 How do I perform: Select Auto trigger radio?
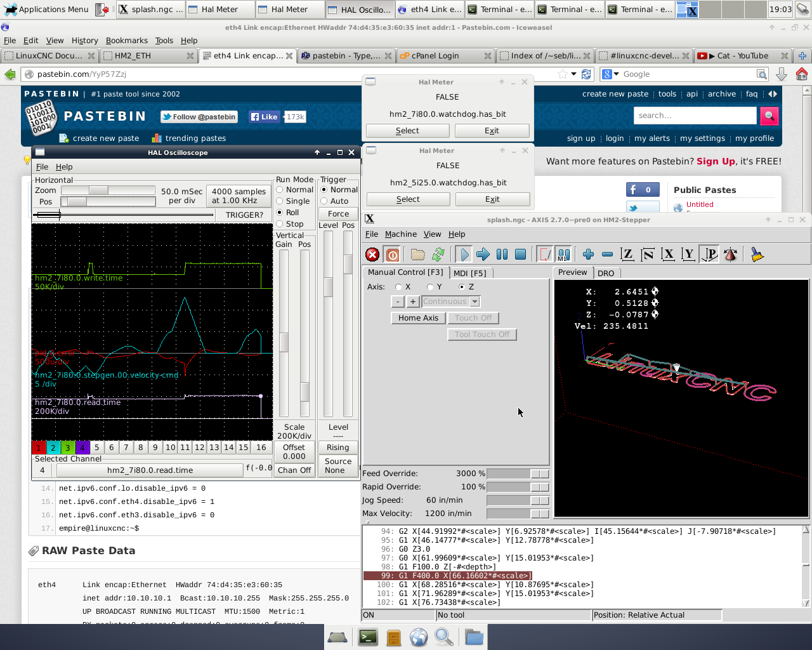point(324,201)
